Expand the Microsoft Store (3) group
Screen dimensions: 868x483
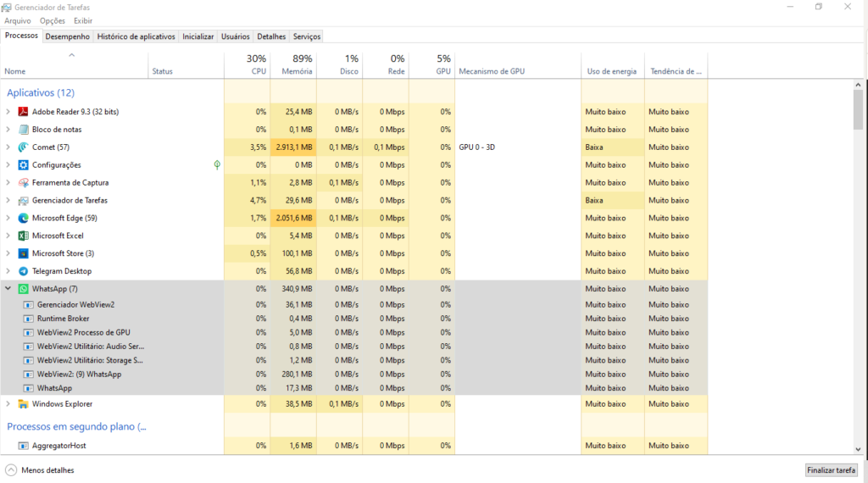8,253
